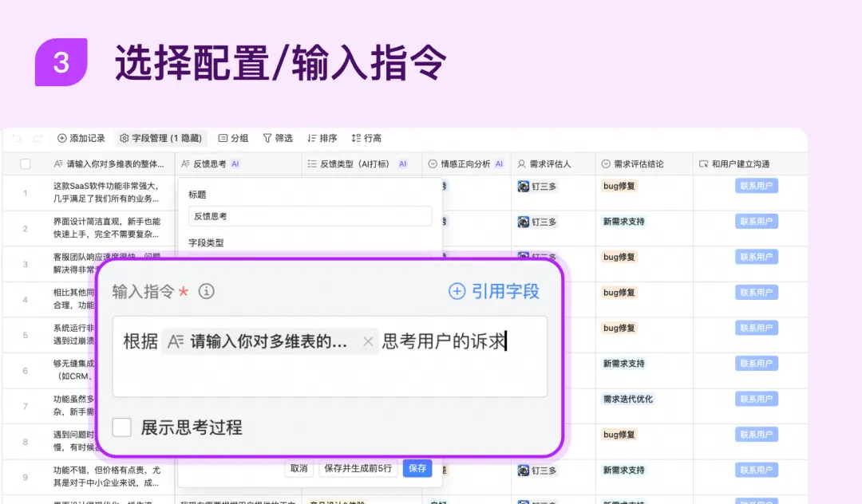Click cell text 界面设计简洁直观，新手也能
The width and height of the screenshot is (862, 504).
click(x=107, y=221)
